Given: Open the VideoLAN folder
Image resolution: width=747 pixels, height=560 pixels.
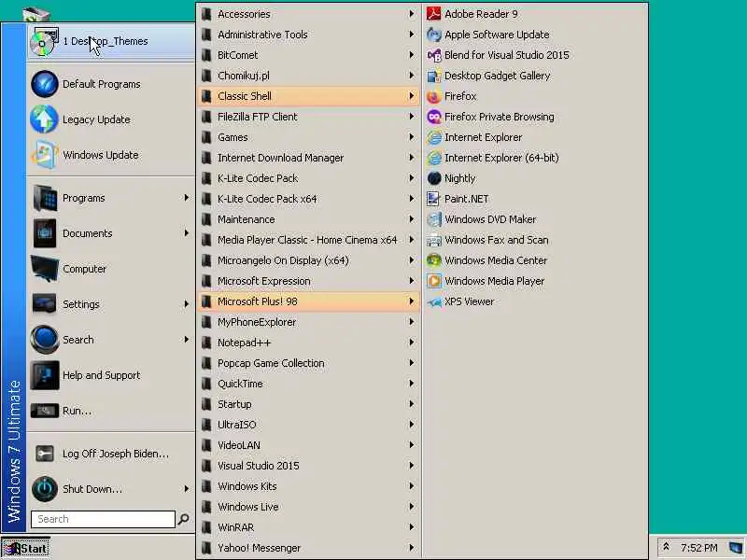Looking at the screenshot, I should tap(308, 445).
